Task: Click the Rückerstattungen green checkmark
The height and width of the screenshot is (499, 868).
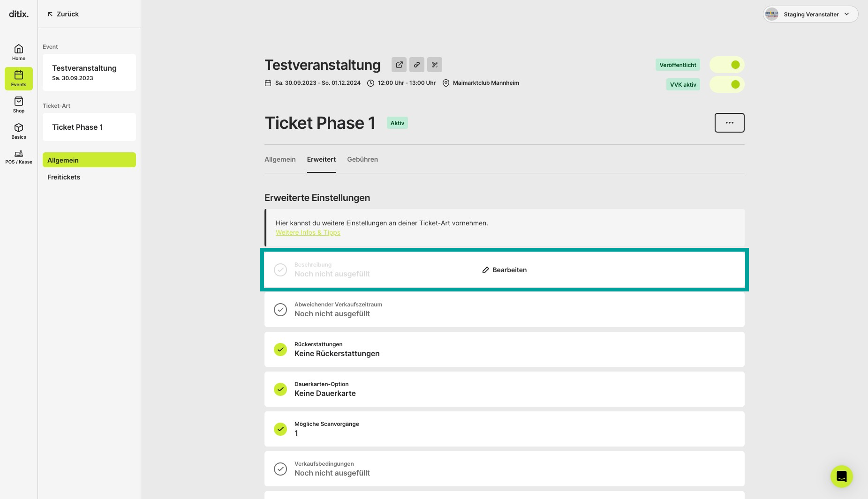Action: [x=280, y=350]
